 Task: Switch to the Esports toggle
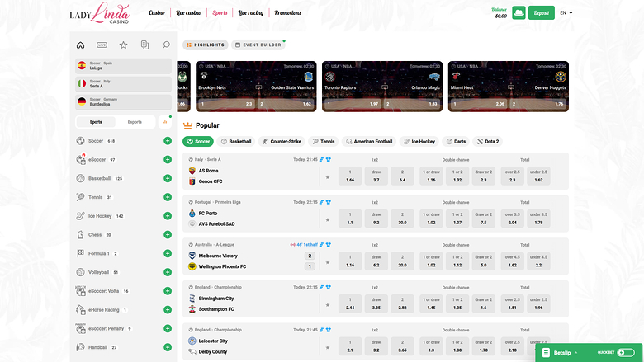(135, 122)
